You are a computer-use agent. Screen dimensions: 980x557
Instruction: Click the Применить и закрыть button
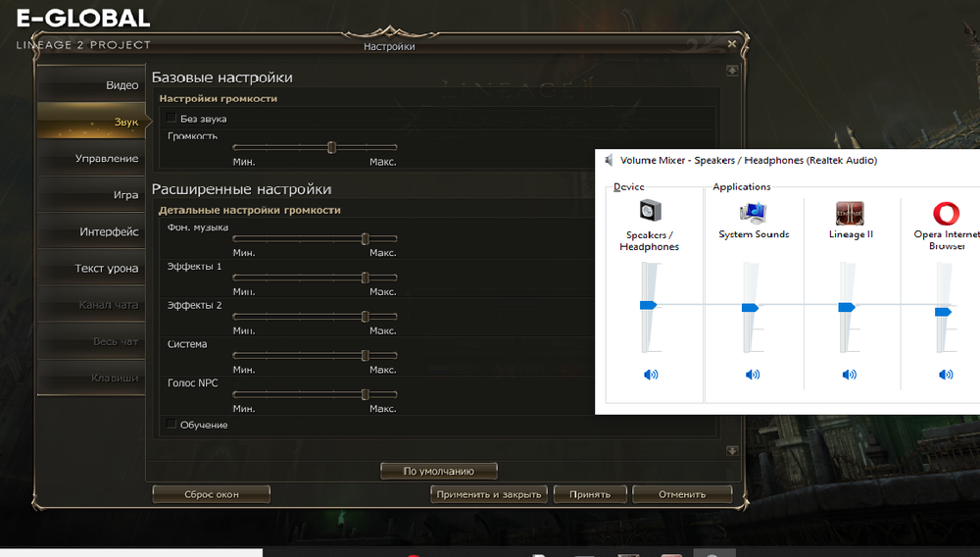pos(489,494)
